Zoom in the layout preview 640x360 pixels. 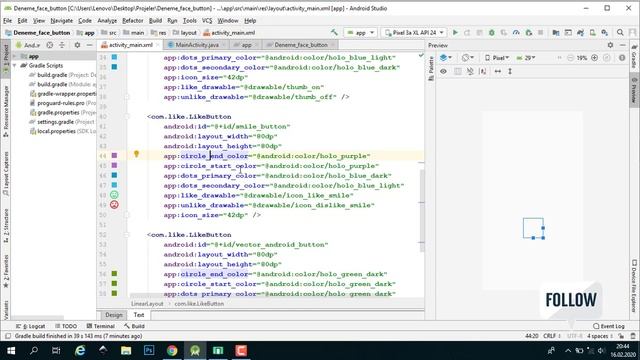coord(595,58)
